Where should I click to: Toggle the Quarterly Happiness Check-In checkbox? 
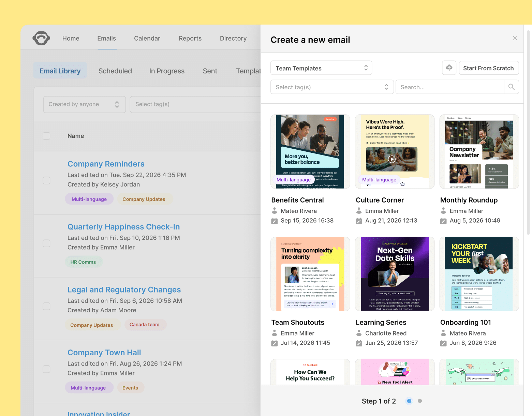(46, 243)
